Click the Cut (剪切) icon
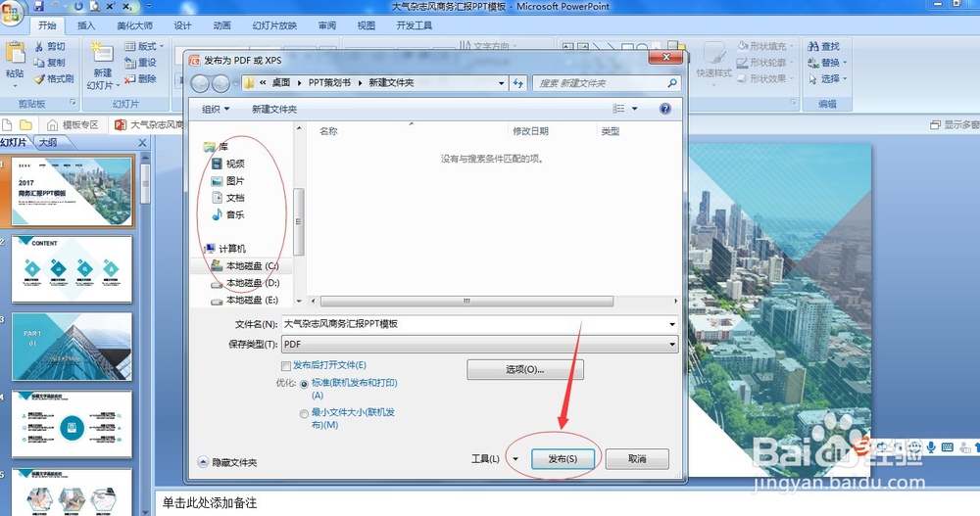The image size is (980, 516). tap(39, 46)
